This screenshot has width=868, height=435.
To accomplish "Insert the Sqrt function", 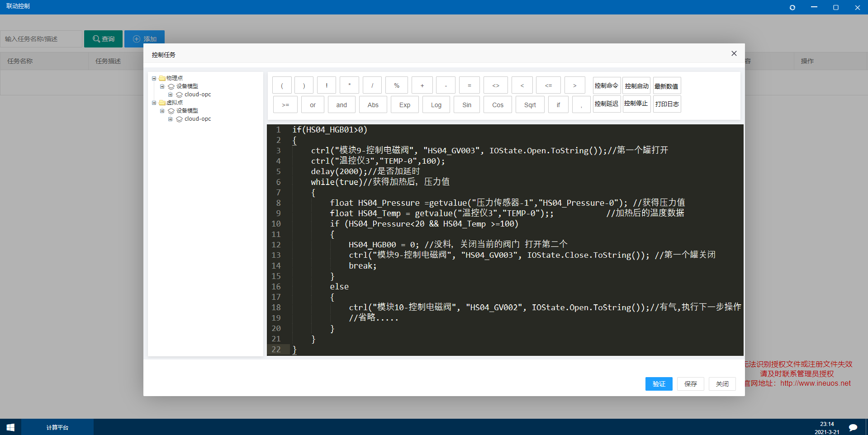I will (x=530, y=105).
